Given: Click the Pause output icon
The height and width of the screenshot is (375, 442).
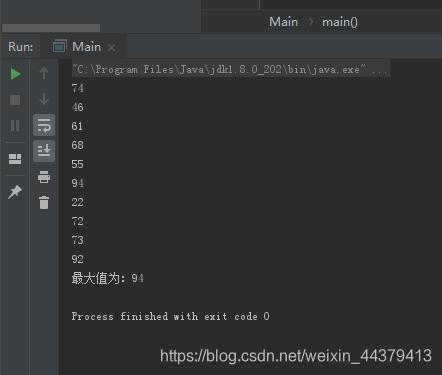Looking at the screenshot, I should (15, 126).
